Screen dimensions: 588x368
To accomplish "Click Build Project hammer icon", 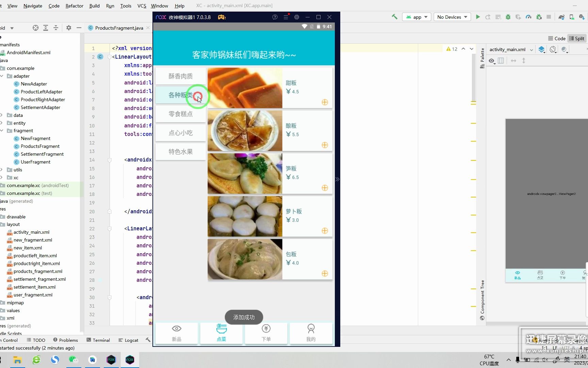I will pos(394,17).
